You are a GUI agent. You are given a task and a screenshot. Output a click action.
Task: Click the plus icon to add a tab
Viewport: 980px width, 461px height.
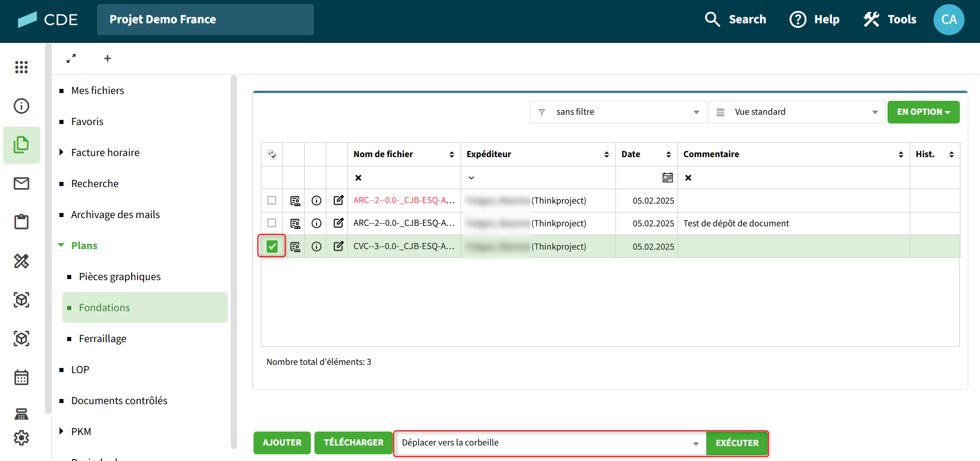pyautogui.click(x=107, y=58)
